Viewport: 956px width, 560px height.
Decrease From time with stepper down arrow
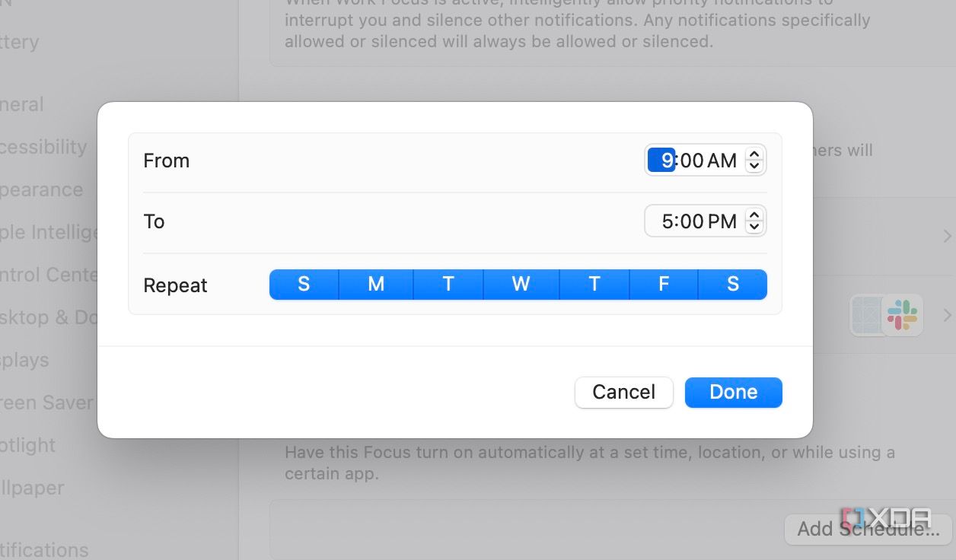[754, 167]
